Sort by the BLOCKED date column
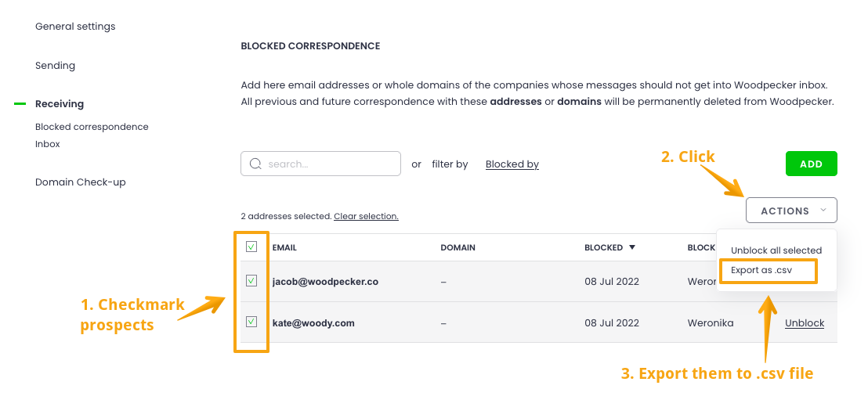868x407 pixels. pos(603,247)
